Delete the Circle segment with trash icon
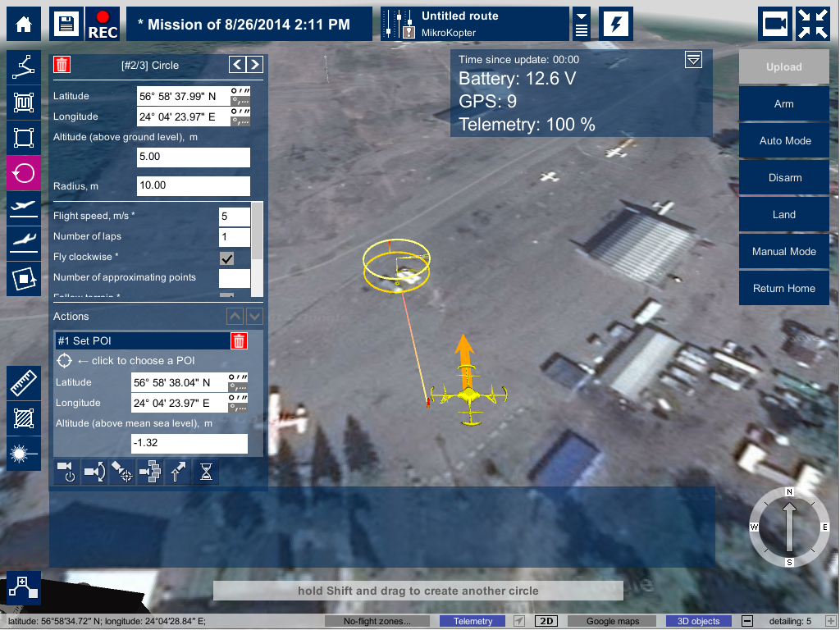840x630 pixels. click(62, 65)
